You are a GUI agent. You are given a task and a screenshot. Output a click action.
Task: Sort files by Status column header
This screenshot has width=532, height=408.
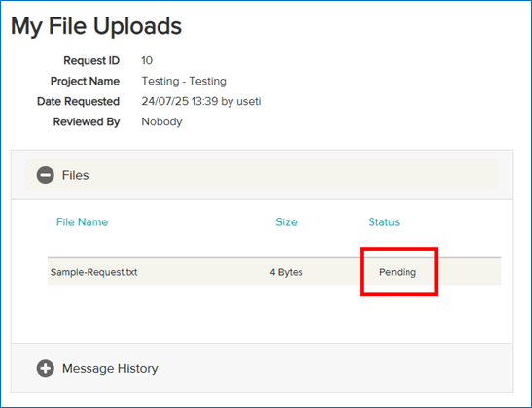pyautogui.click(x=384, y=221)
